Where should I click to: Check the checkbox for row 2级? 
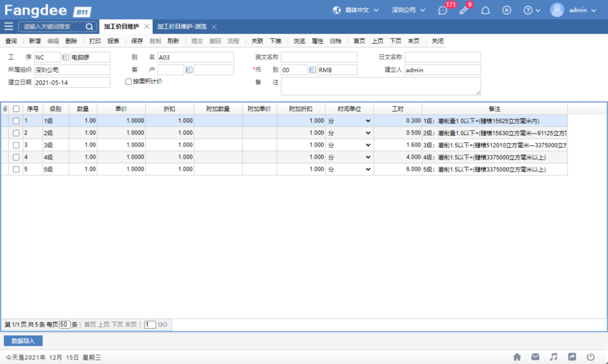[x=16, y=133]
